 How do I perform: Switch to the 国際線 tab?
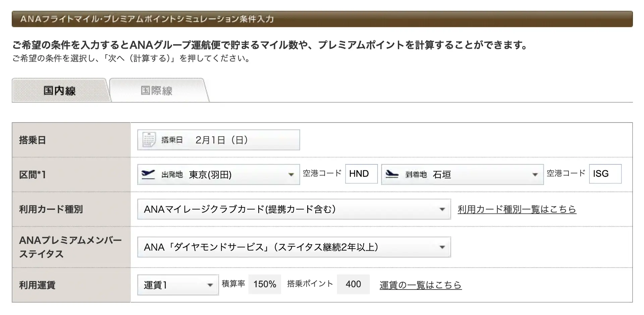pyautogui.click(x=156, y=90)
